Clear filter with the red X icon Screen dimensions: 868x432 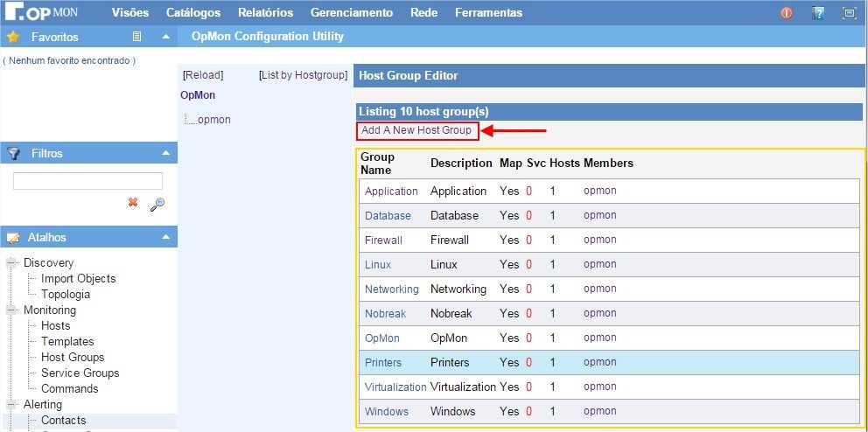133,202
